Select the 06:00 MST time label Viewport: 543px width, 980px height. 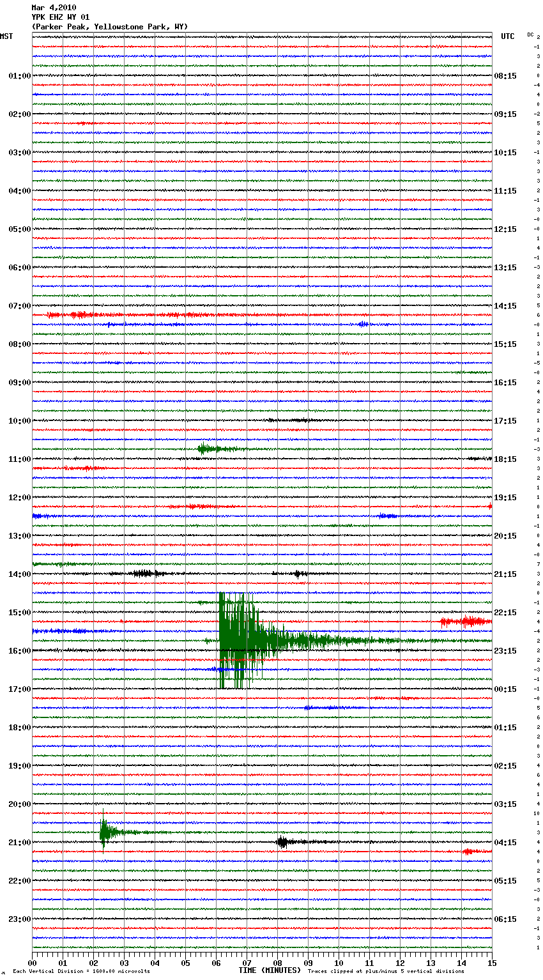tap(20, 268)
